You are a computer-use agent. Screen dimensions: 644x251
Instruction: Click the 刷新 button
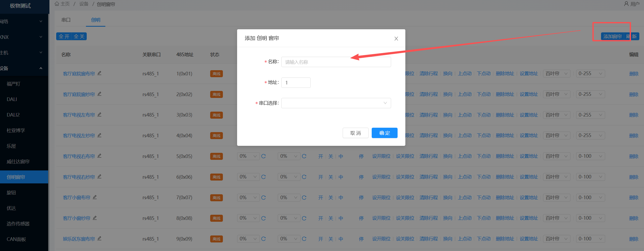(632, 36)
